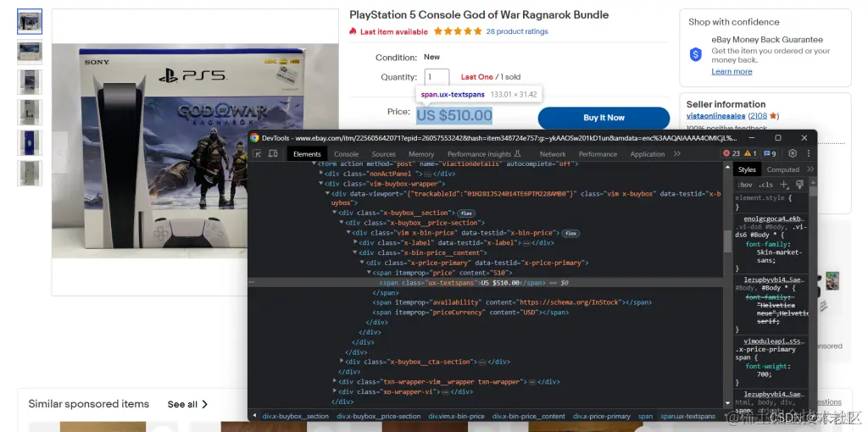
Task: Open the Memory tab
Action: [x=421, y=154]
